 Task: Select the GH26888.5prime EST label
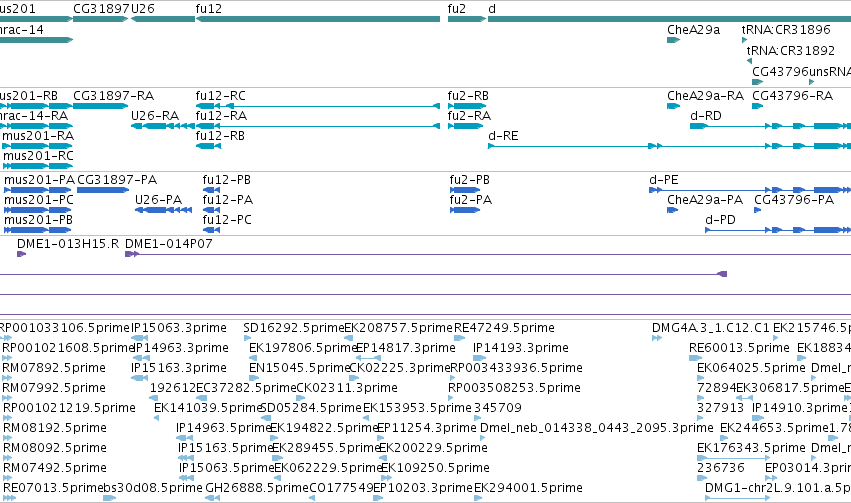pos(257,488)
